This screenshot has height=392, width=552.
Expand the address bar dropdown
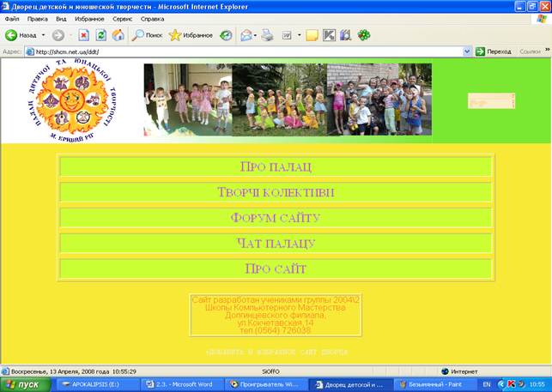pos(467,51)
